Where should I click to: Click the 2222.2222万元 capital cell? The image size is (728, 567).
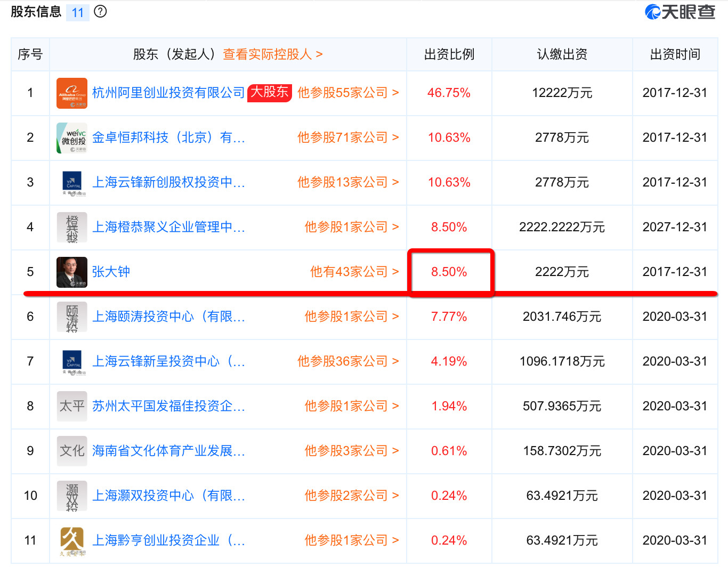[562, 227]
